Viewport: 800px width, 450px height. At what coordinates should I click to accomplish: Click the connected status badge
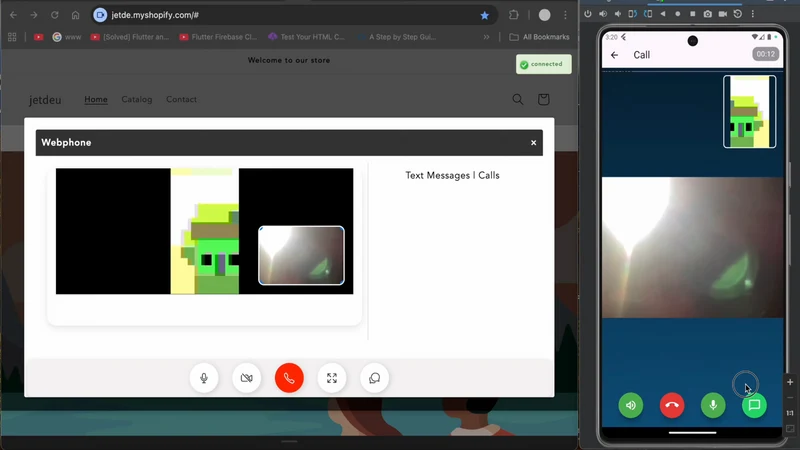(543, 64)
